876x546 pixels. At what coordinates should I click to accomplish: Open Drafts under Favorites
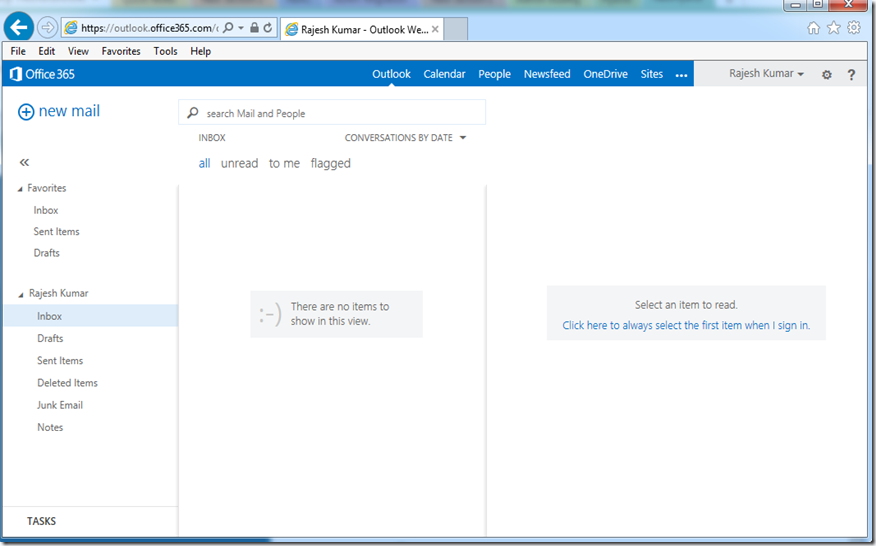[46, 253]
